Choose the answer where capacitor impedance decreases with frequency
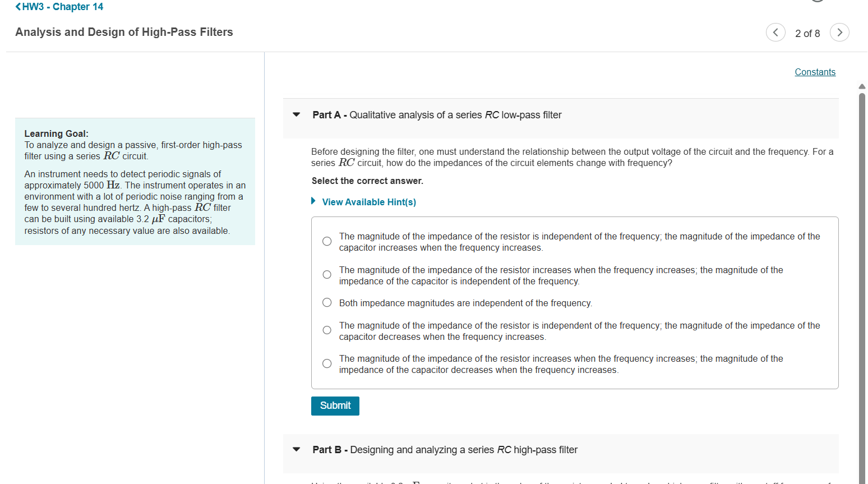868x484 pixels. (x=327, y=330)
